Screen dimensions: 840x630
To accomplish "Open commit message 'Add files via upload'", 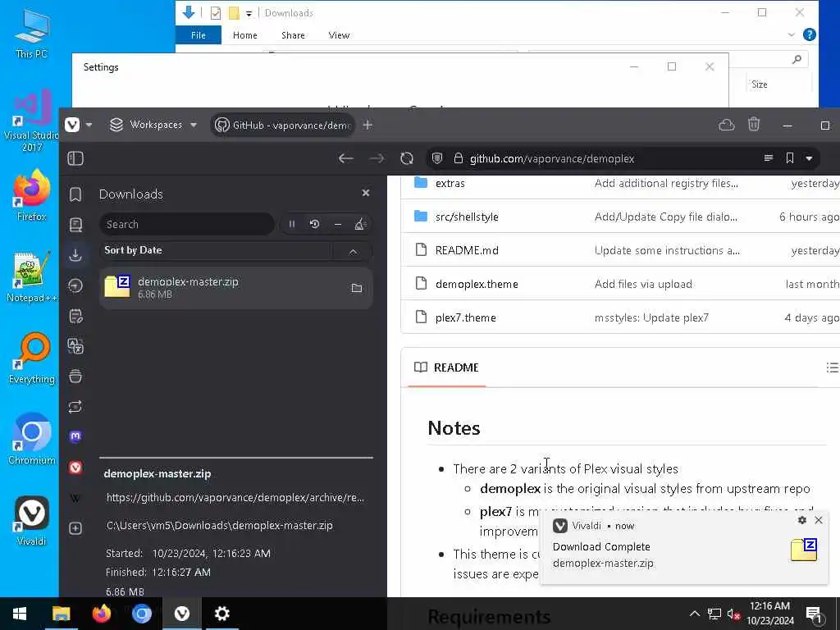I will pyautogui.click(x=643, y=284).
